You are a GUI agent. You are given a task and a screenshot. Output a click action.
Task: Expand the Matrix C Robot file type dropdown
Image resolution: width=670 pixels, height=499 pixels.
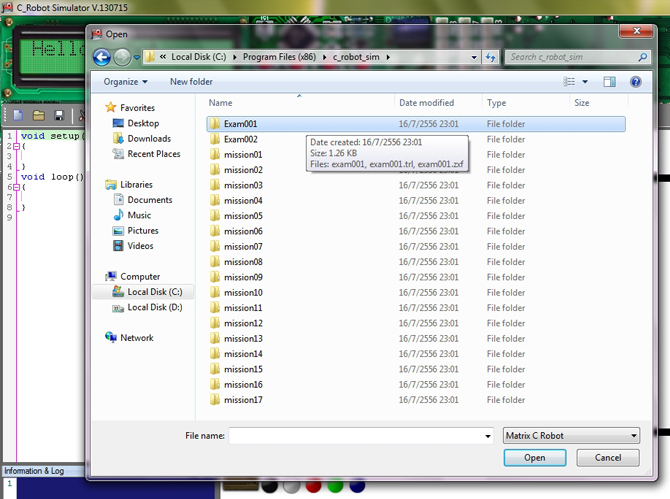(x=569, y=436)
